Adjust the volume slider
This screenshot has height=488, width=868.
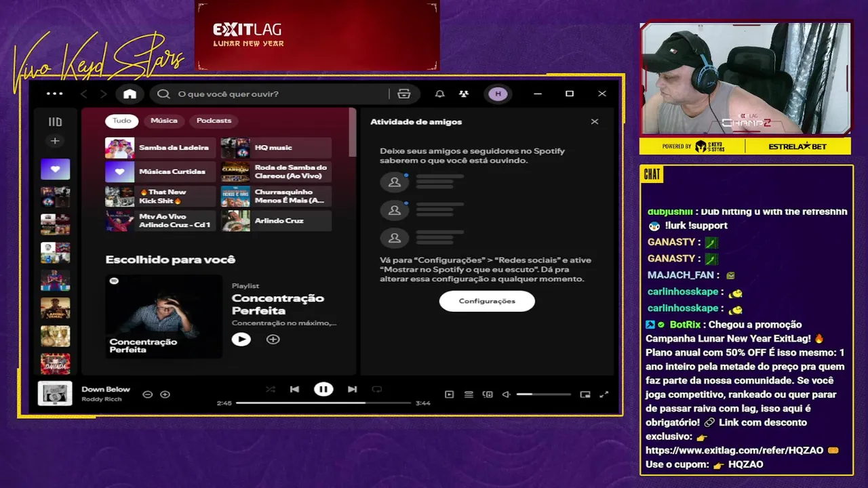click(x=543, y=394)
